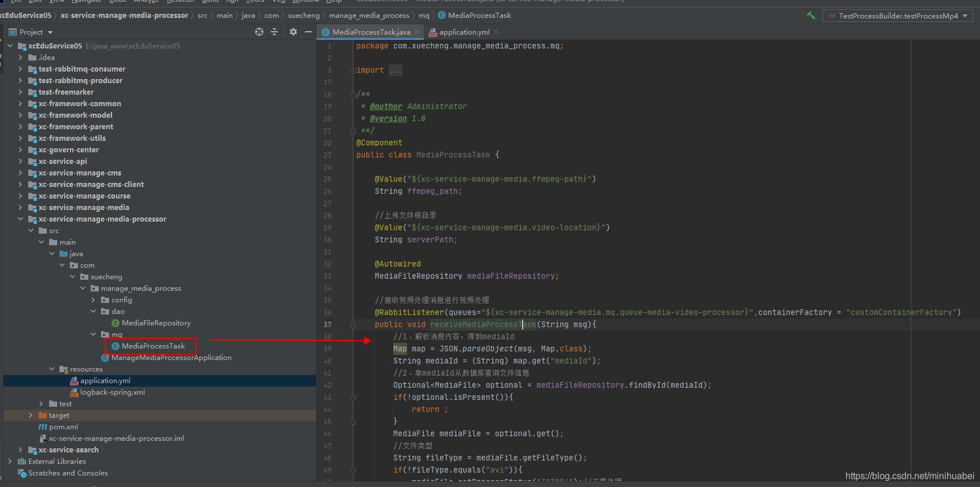Click the collapse all icon in Project panel

tap(274, 32)
